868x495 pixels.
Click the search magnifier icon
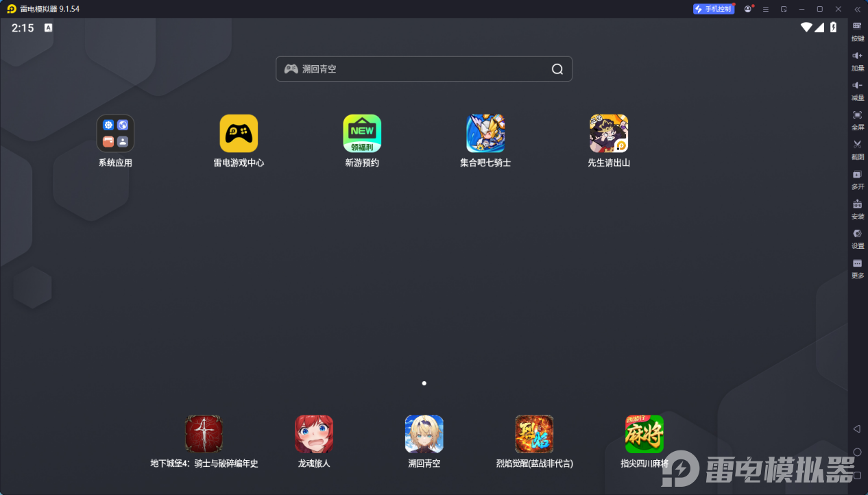point(557,69)
